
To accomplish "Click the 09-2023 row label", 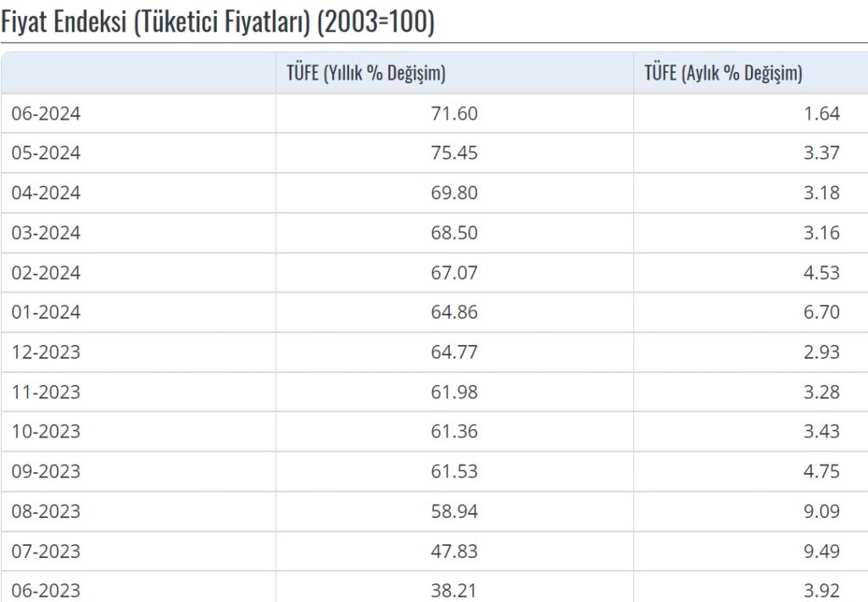I will (x=46, y=472).
